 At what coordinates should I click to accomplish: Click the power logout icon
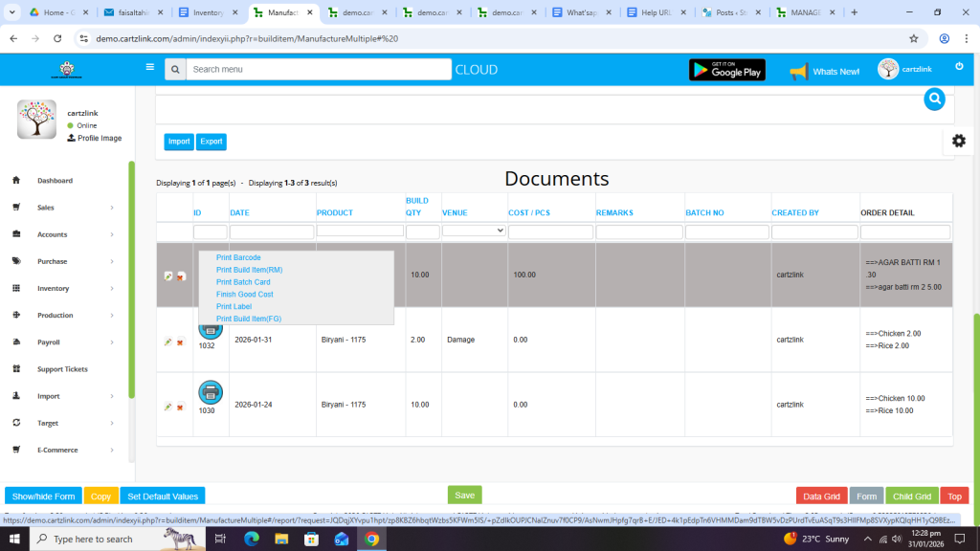(x=959, y=67)
